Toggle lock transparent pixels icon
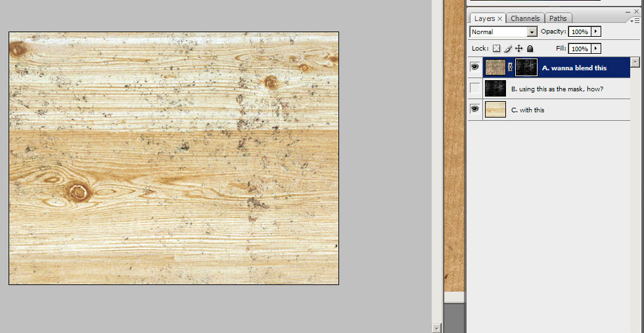Image resolution: width=644 pixels, height=333 pixels. pyautogui.click(x=497, y=49)
